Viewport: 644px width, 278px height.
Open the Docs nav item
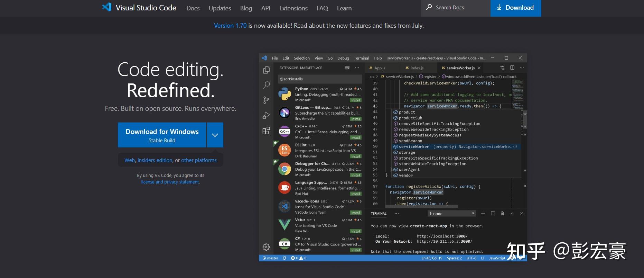(193, 8)
